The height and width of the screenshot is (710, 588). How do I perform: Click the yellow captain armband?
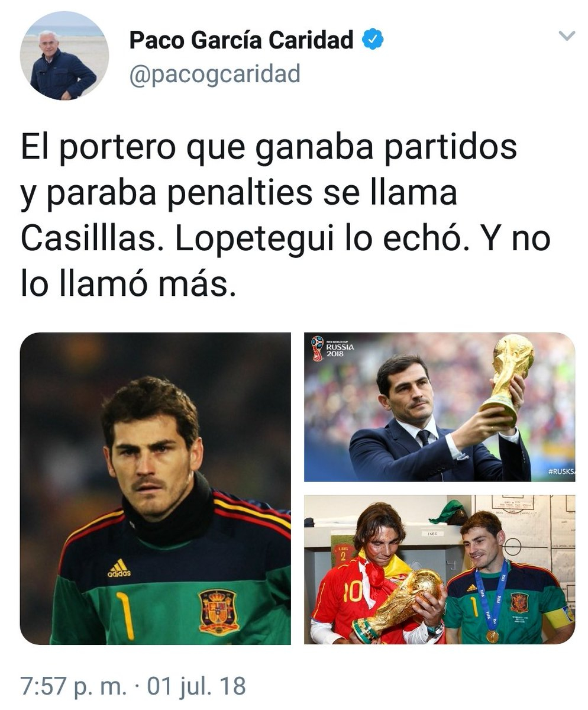tap(559, 617)
